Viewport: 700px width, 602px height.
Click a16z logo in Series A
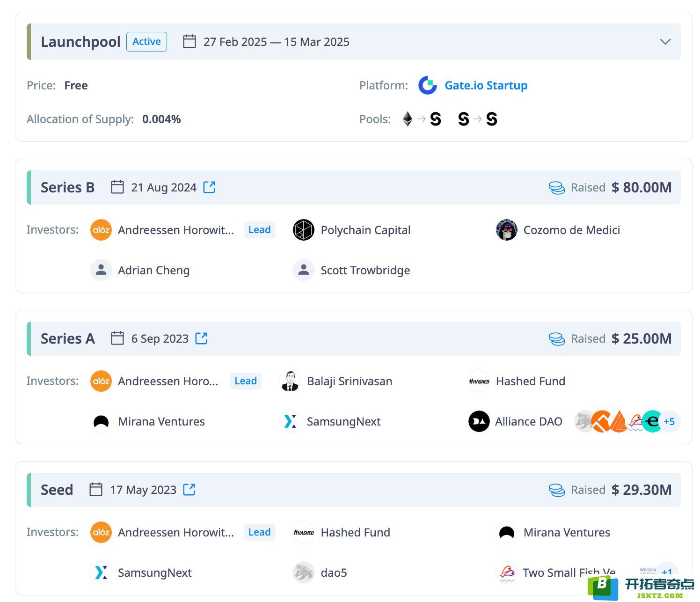tap(101, 381)
